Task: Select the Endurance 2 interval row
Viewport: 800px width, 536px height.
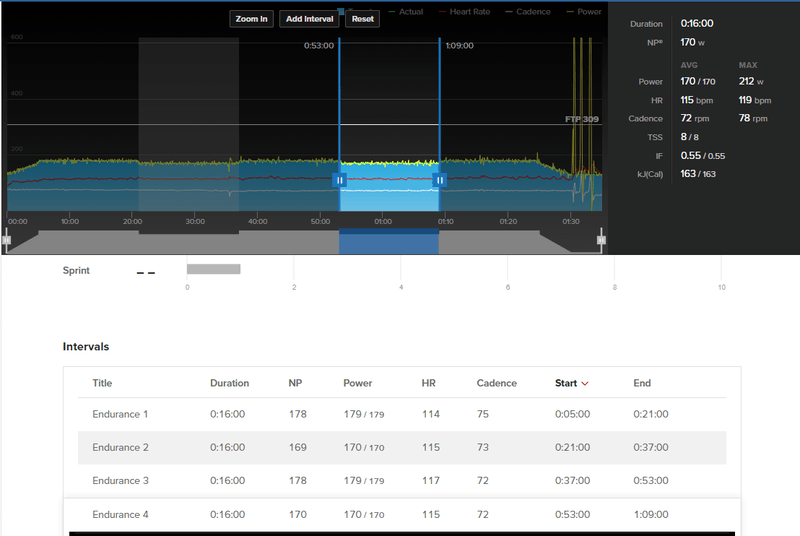Action: (402, 447)
